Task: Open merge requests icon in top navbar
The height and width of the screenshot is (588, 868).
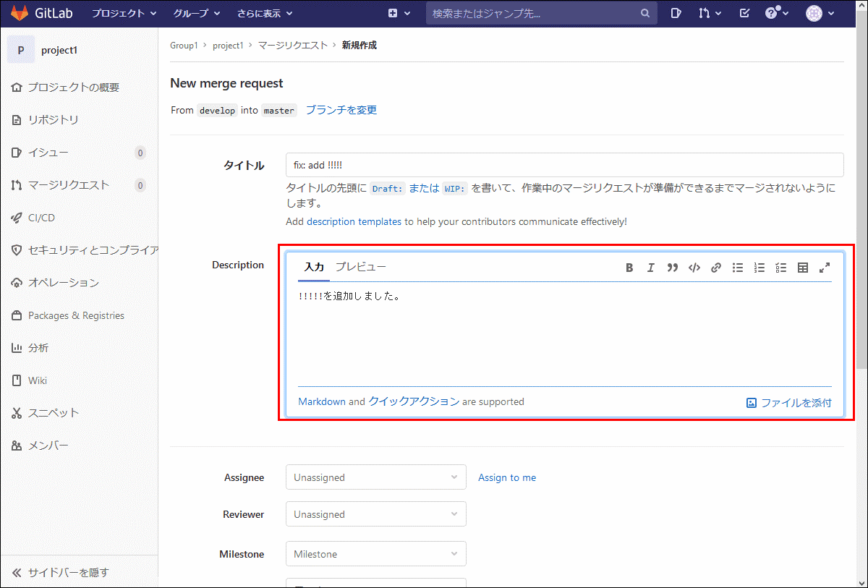Action: pyautogui.click(x=710, y=13)
